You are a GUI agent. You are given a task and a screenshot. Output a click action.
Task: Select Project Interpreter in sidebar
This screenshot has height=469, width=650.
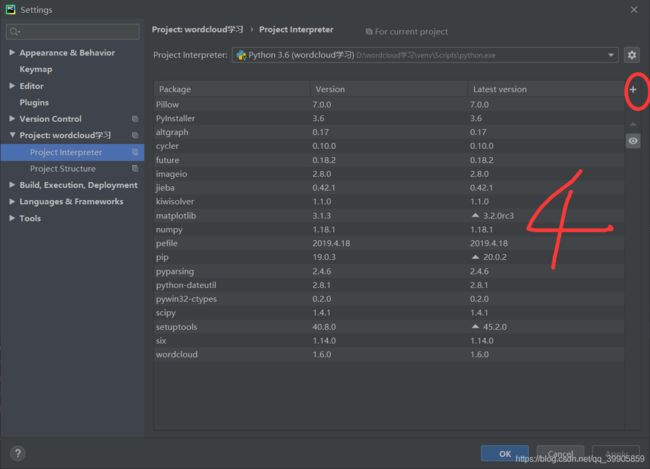coord(72,152)
